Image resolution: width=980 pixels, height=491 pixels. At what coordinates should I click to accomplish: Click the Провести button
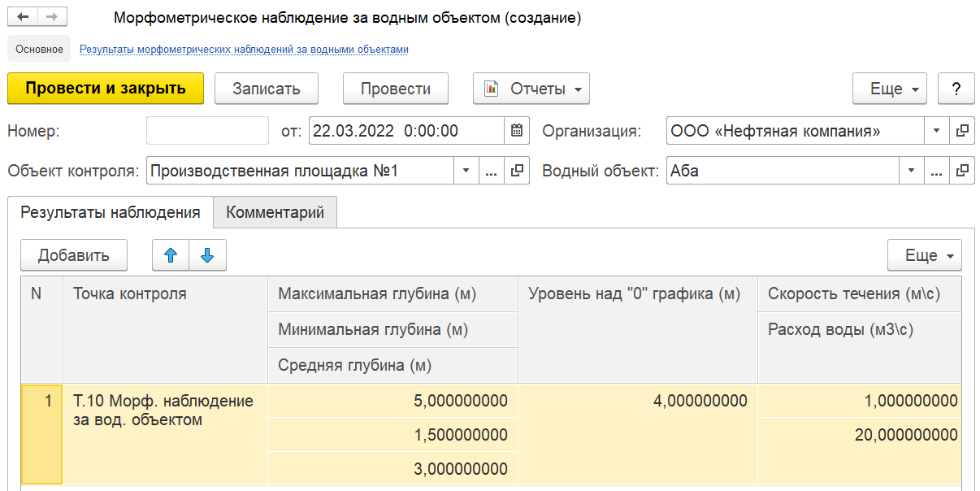click(396, 89)
